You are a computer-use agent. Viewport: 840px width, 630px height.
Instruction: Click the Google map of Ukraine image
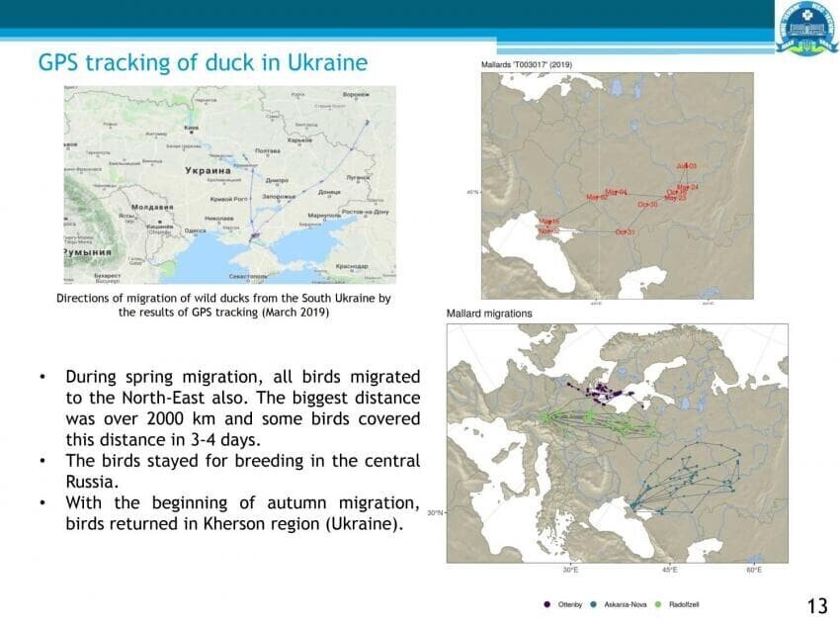coord(230,184)
